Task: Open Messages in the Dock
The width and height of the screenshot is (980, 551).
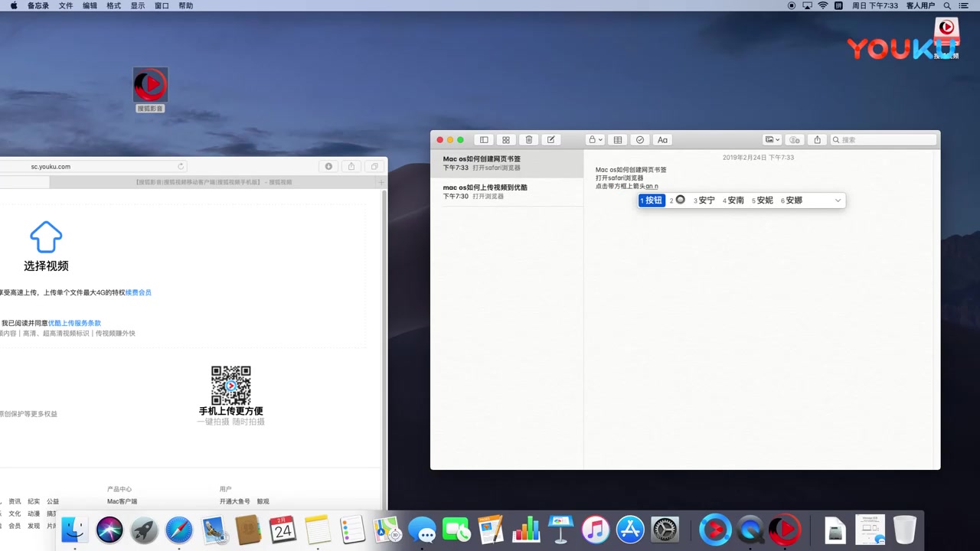Action: point(422,530)
